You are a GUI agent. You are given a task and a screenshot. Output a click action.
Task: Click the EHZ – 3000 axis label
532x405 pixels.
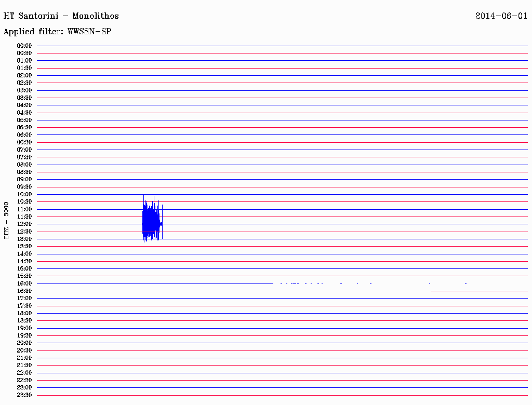tap(6, 221)
